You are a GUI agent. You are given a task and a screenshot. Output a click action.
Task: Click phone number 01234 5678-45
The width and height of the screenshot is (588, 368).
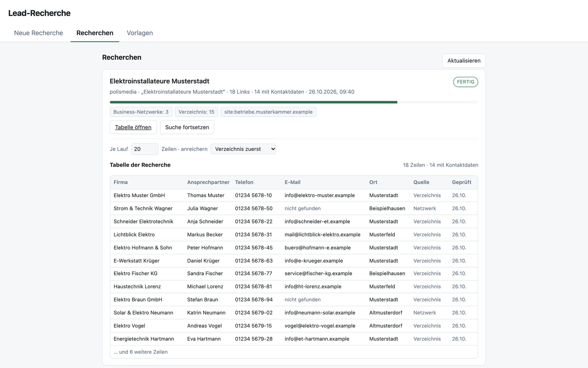(x=254, y=248)
